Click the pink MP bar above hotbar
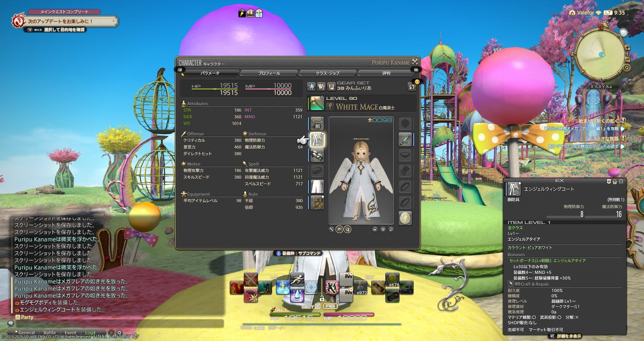644x341 pixels. (x=349, y=315)
